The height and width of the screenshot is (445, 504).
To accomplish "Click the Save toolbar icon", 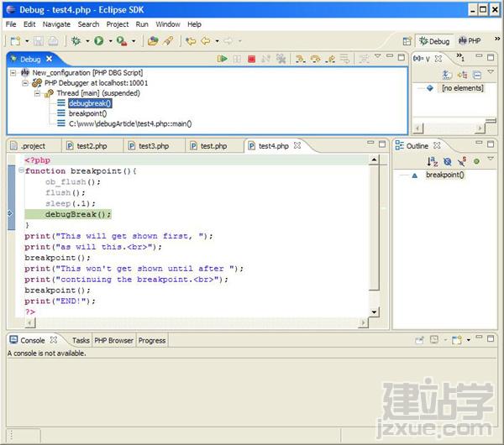I will (x=39, y=41).
